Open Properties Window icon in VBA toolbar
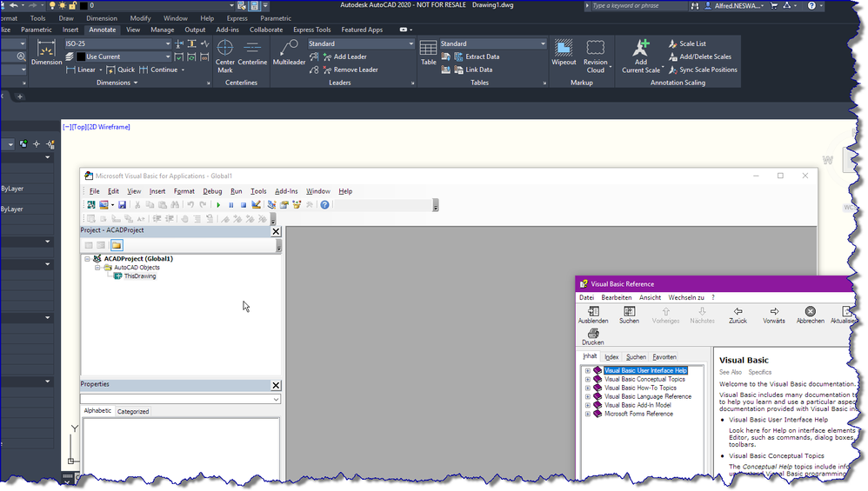Image resolution: width=868 pixels, height=491 pixels. [284, 205]
